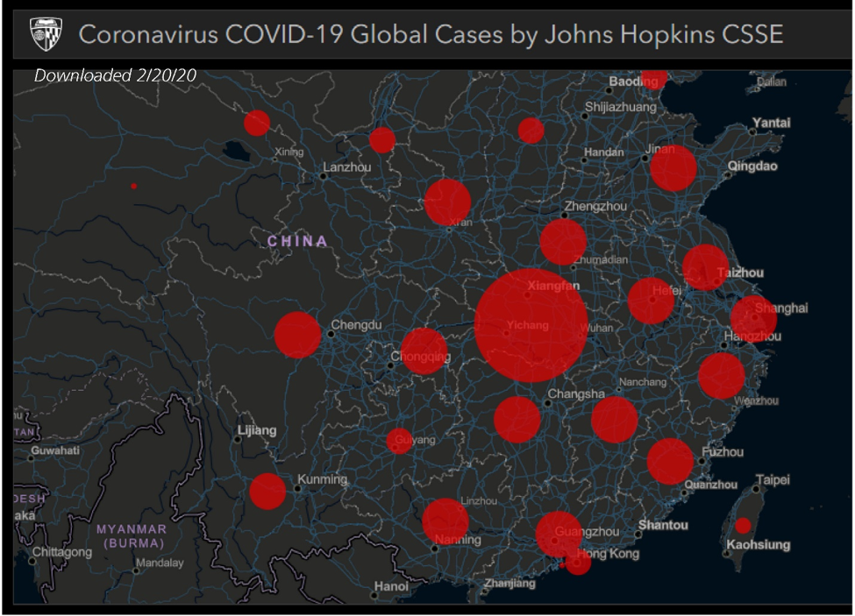Click the dashboard title text
Screen dimensions: 855x616
[431, 34]
